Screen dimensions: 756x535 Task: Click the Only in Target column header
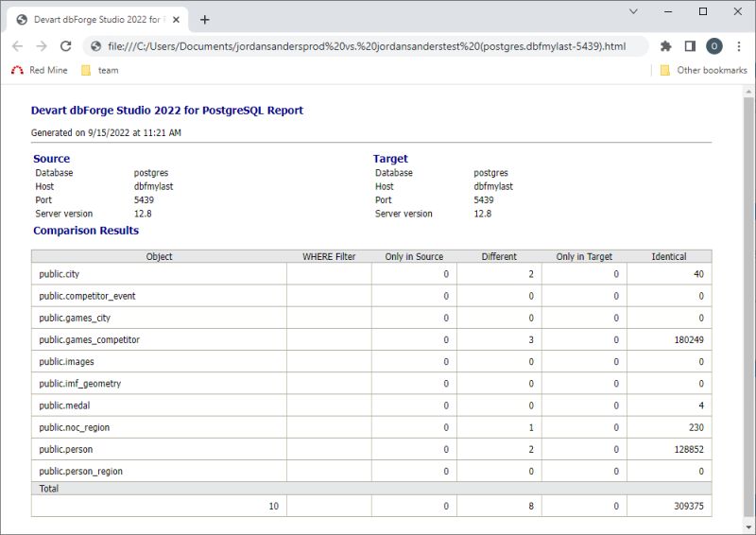[x=584, y=257]
